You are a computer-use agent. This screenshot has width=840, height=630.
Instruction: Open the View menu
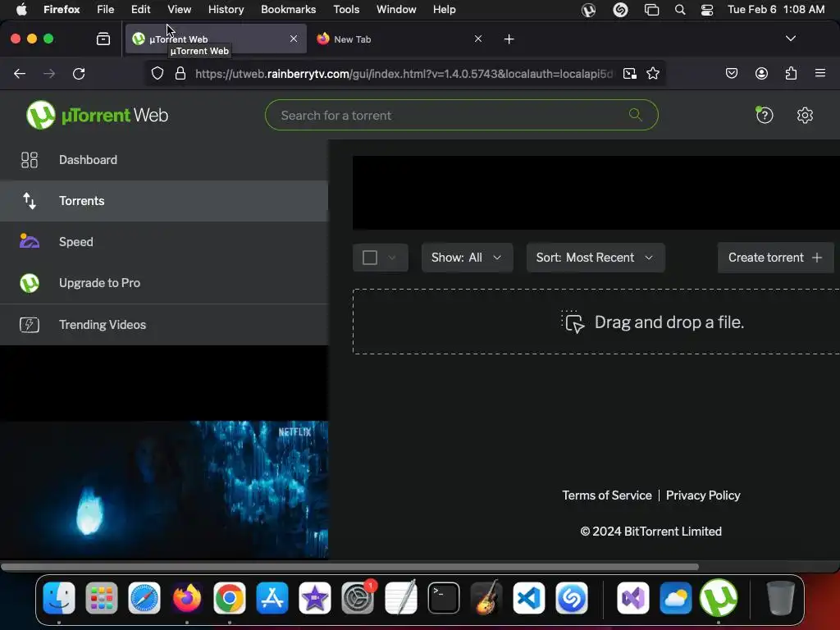[x=179, y=10]
